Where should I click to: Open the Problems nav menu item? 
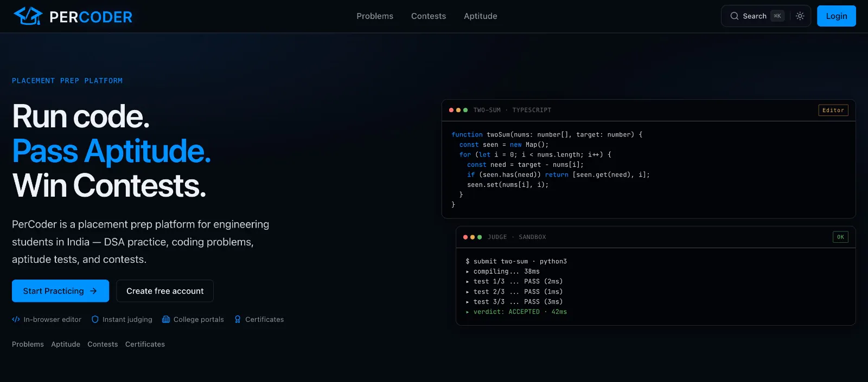point(375,16)
